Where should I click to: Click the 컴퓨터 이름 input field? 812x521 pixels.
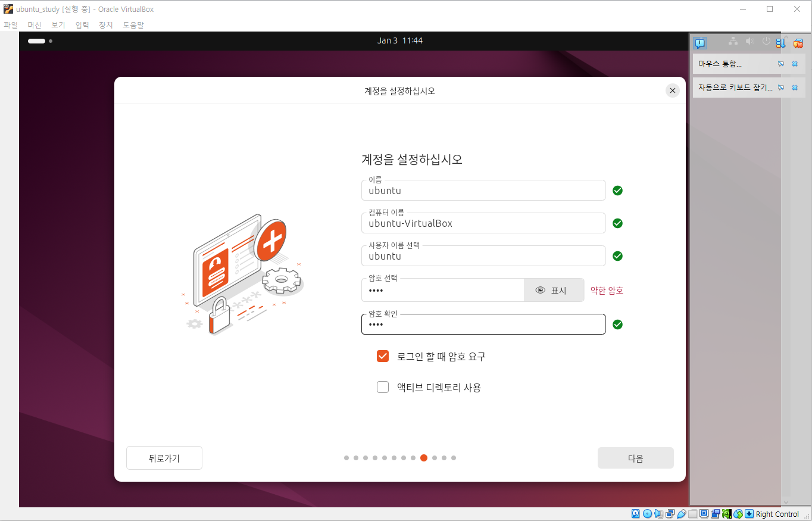(483, 223)
